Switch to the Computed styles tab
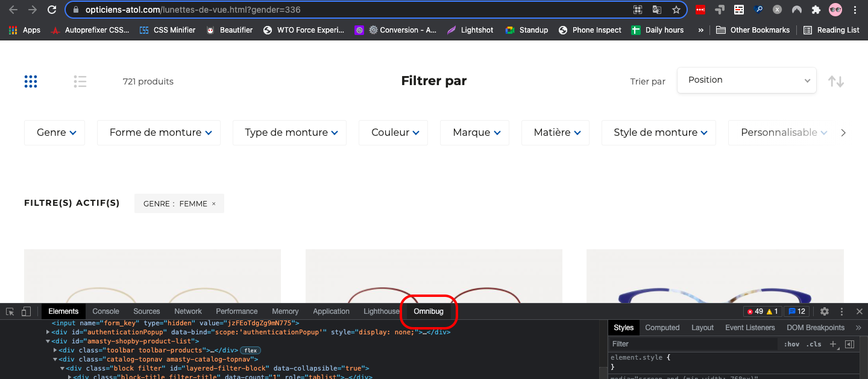The height and width of the screenshot is (379, 868). click(x=662, y=328)
